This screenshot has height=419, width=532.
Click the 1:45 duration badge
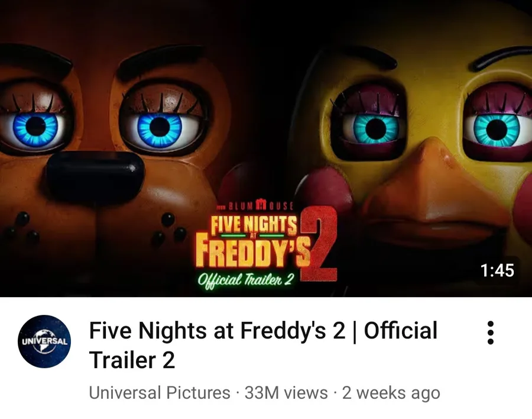[x=497, y=270]
